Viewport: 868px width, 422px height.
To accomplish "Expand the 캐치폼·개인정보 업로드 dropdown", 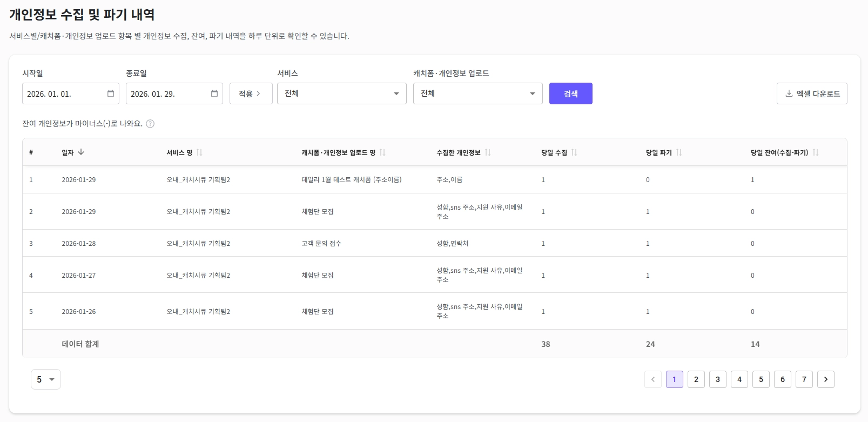I will [477, 93].
